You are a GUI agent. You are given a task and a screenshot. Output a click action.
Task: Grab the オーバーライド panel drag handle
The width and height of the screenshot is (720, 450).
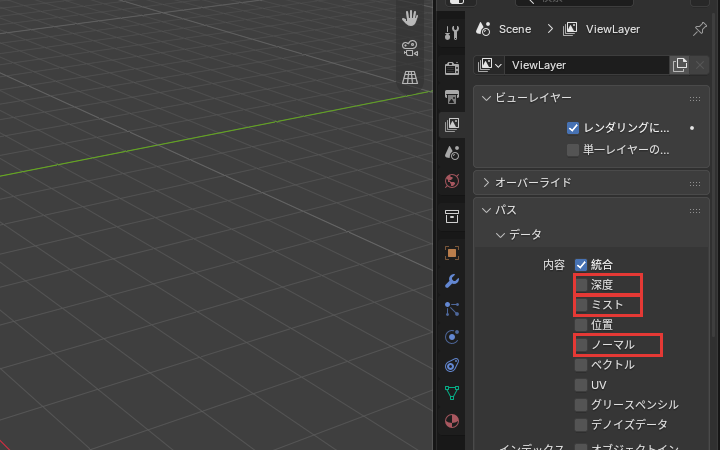pos(695,184)
